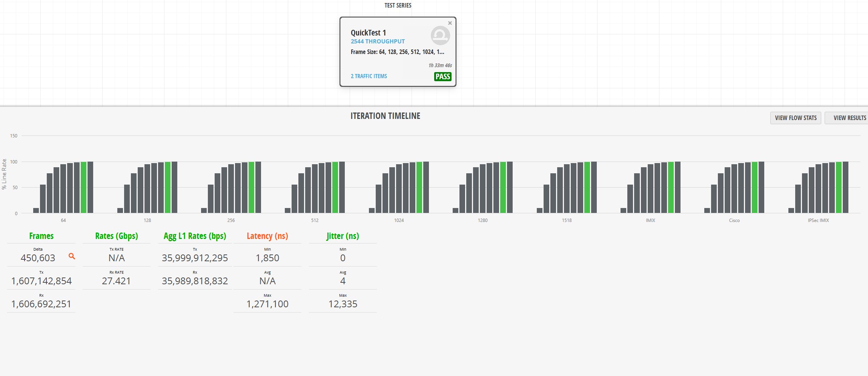
Task: Select the Latency (ns) header
Action: point(267,236)
